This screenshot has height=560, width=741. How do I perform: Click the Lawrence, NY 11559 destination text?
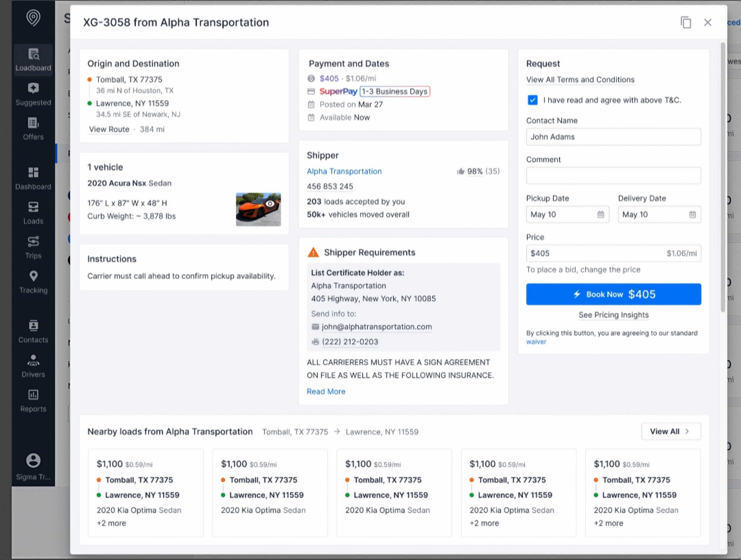tap(132, 103)
